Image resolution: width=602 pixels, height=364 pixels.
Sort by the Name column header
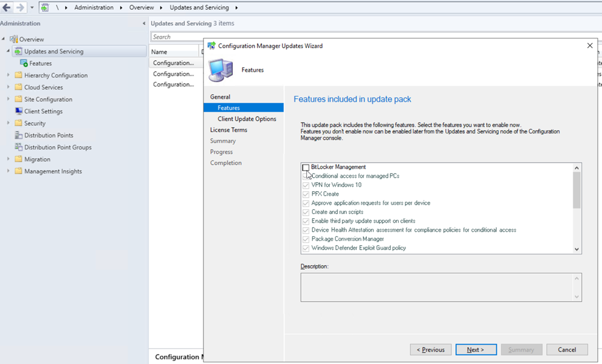[x=174, y=52]
